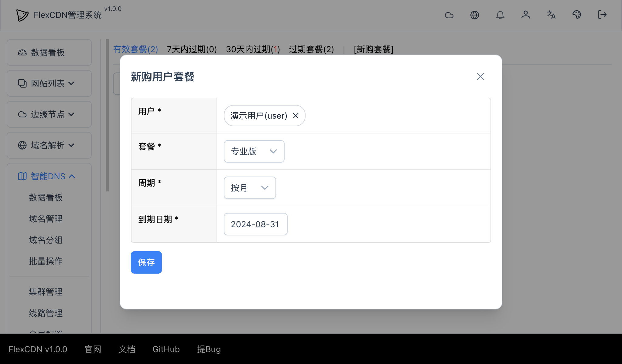Click the globe icon in header
Image resolution: width=622 pixels, height=364 pixels.
click(x=475, y=15)
